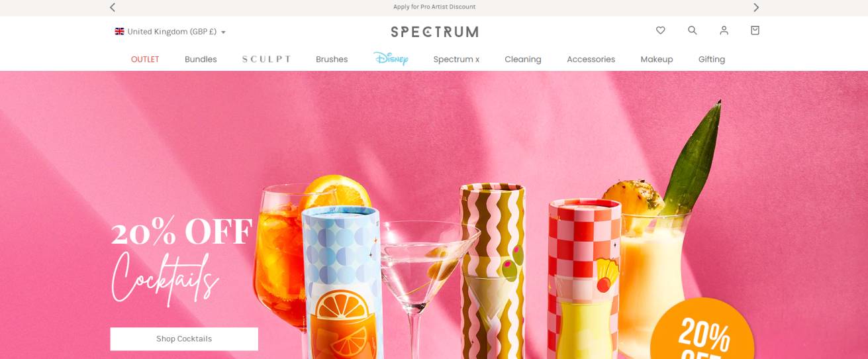Open the OUTLET menu item
Image resolution: width=868 pixels, height=359 pixels.
click(x=145, y=59)
